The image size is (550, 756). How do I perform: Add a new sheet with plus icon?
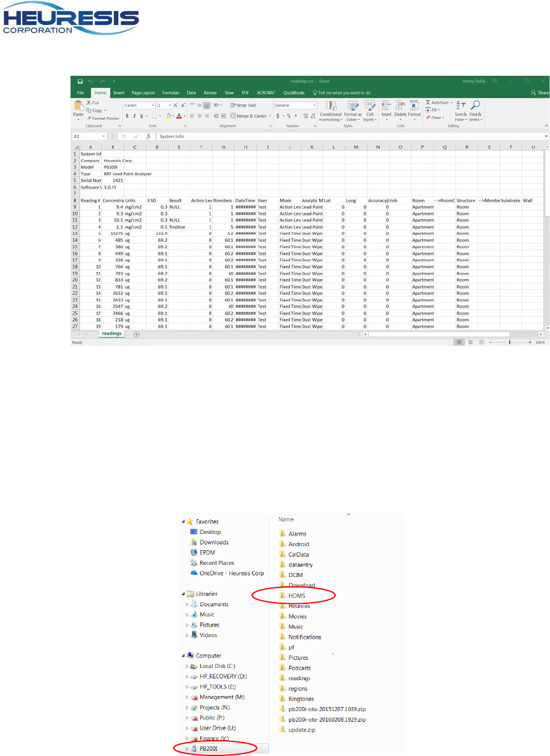[x=136, y=334]
